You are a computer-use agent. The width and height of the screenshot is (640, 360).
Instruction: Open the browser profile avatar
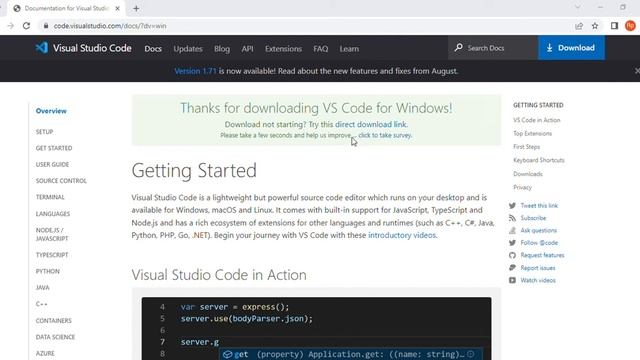pos(630,26)
